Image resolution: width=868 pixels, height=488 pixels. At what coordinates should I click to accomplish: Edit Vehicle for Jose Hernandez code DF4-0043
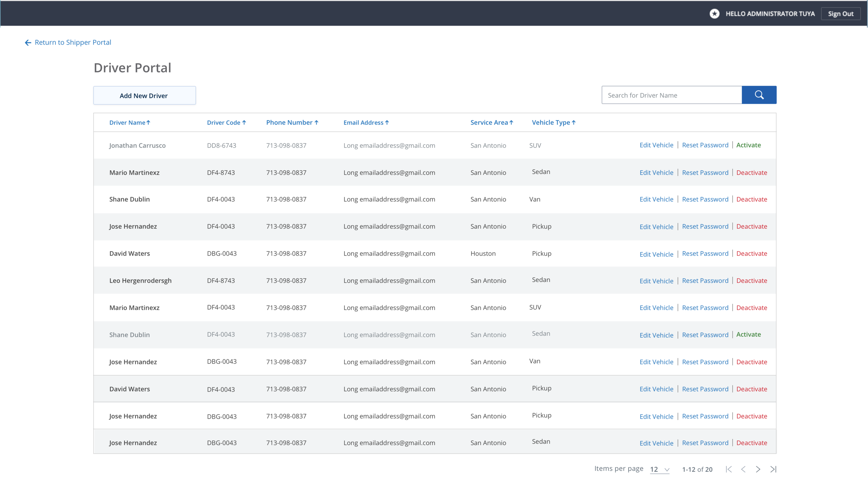[x=656, y=227]
